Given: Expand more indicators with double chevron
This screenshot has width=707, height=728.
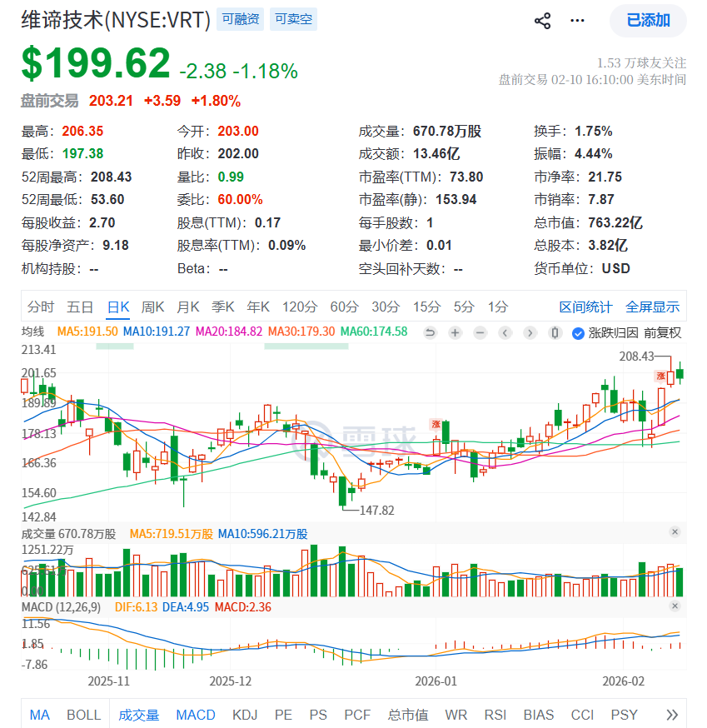Looking at the screenshot, I should pos(672,715).
